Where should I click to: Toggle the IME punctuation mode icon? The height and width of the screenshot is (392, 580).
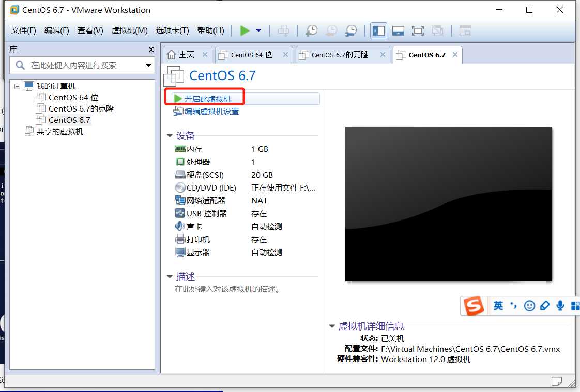click(513, 306)
